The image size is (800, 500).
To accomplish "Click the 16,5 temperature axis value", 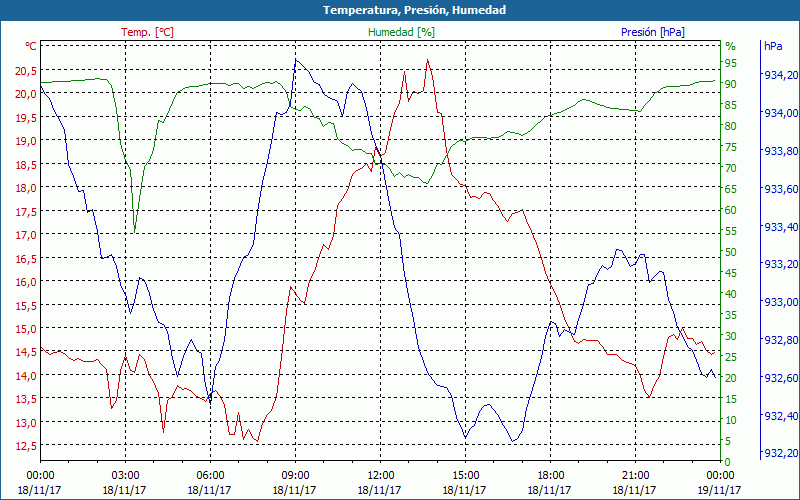I will 26,259.
